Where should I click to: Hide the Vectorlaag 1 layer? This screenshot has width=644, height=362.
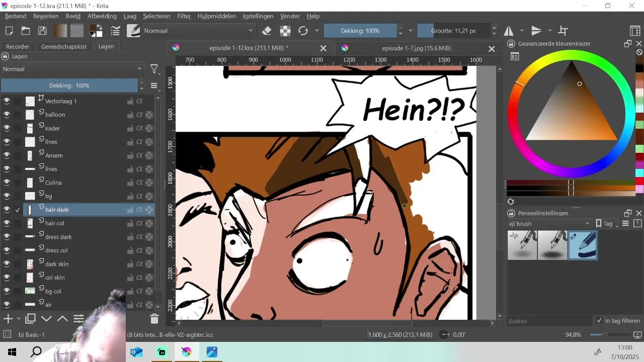pyautogui.click(x=7, y=101)
